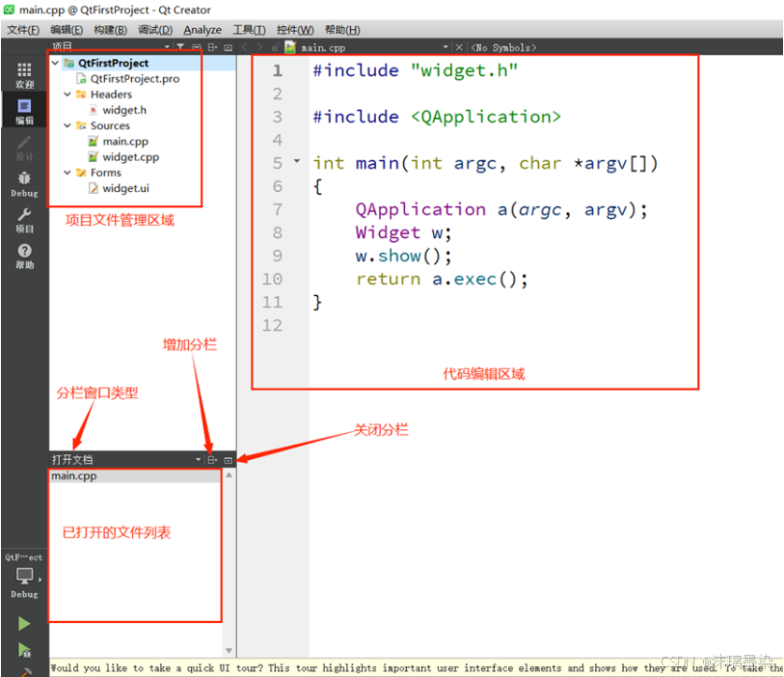Open the 控件(W) menu
Viewport: 784px width, 677px height.
[295, 30]
